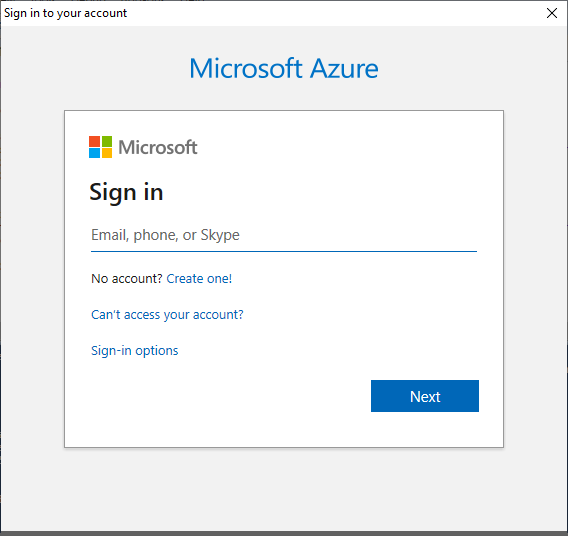Select the bold Sign in heading

pos(126,192)
